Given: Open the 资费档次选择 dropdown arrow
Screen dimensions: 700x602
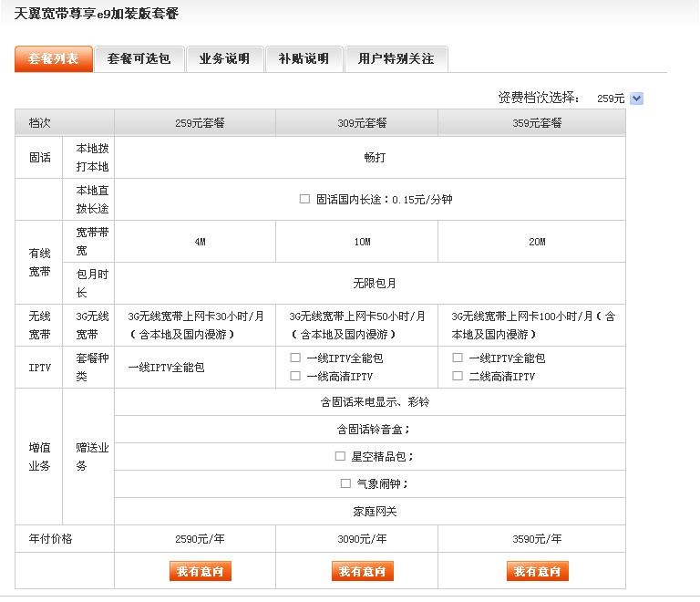Looking at the screenshot, I should pos(636,99).
